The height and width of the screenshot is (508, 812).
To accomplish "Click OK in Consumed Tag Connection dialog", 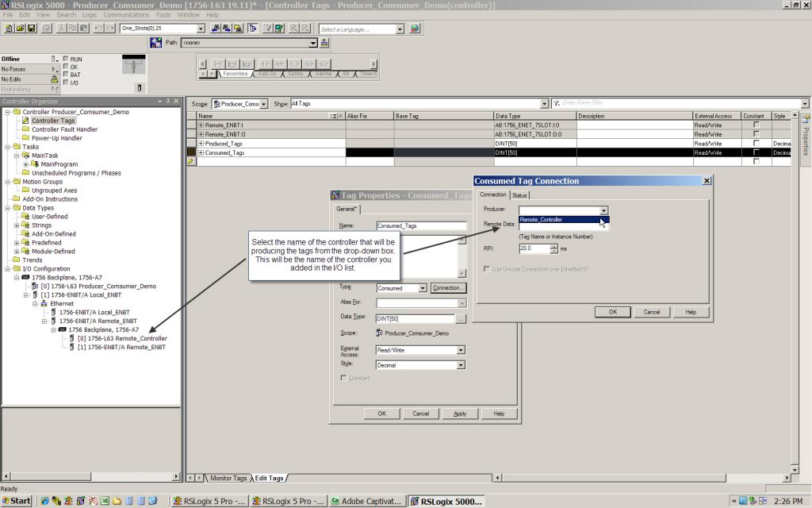I will point(613,312).
